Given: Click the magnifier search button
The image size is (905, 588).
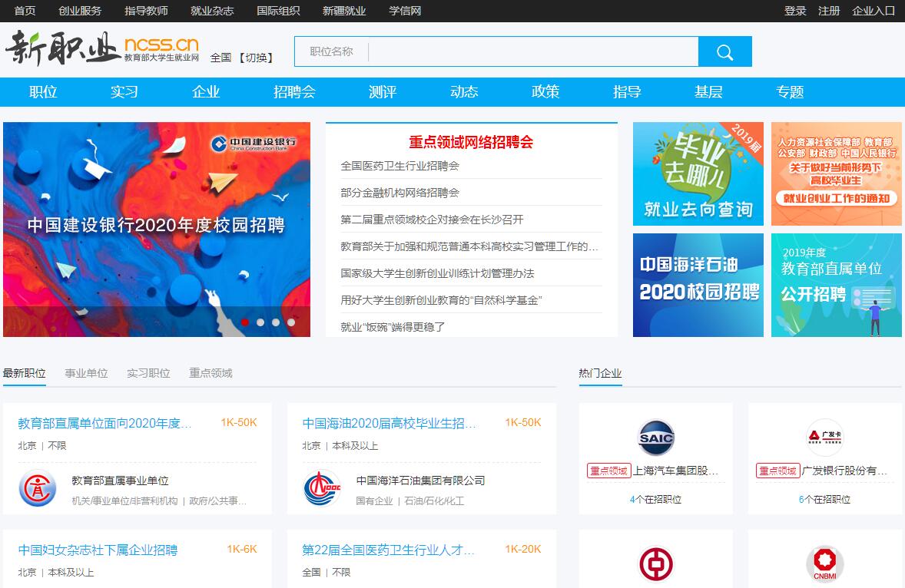Looking at the screenshot, I should point(724,51).
